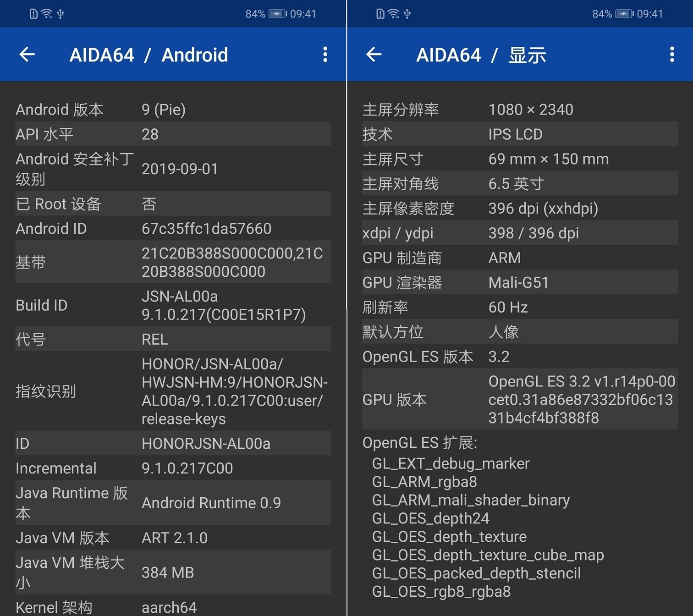Tap battery icon in right status bar

pyautogui.click(x=625, y=14)
